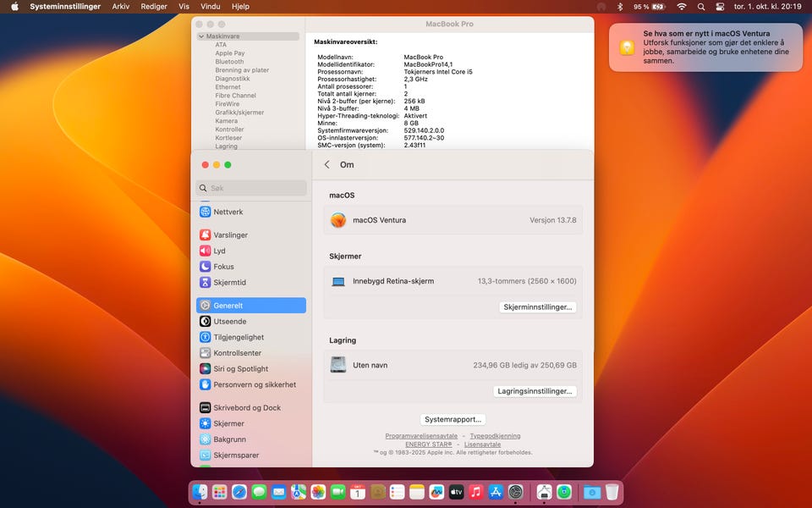Screen dimensions: 812x508
Task: Open Systemrapport… button
Action: click(453, 419)
